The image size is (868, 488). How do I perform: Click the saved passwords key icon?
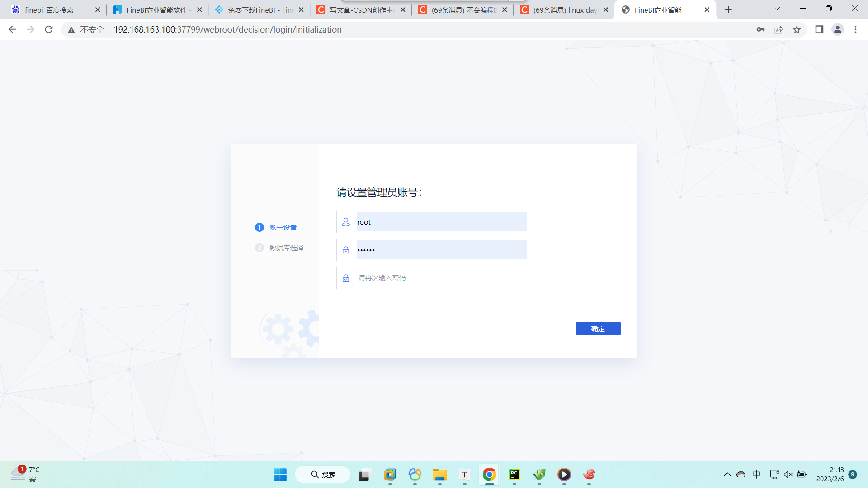click(760, 29)
